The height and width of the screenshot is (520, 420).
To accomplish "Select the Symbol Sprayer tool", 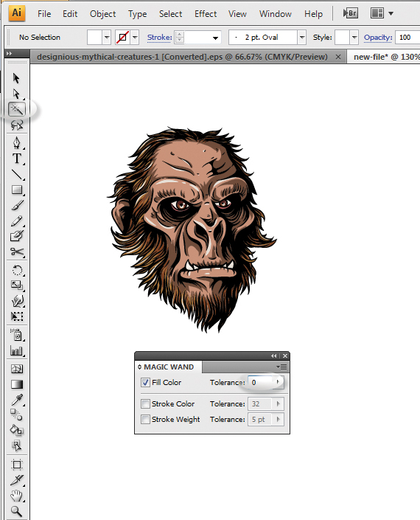I will pyautogui.click(x=16, y=335).
